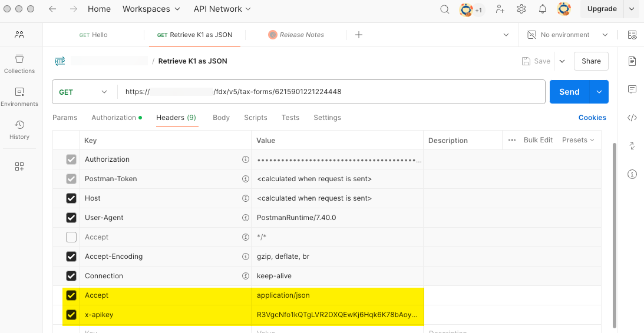Open the History sidebar panel

pyautogui.click(x=19, y=129)
